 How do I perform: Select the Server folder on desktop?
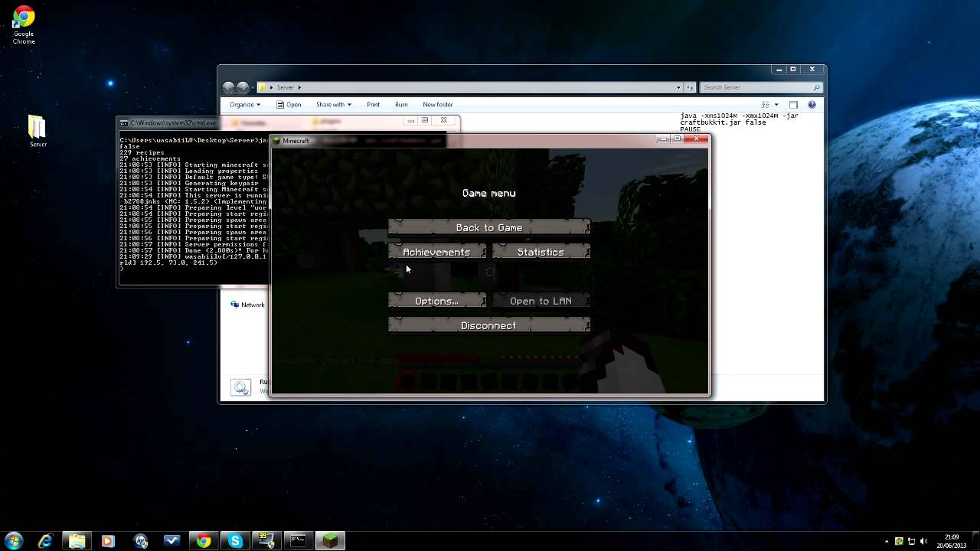click(x=38, y=130)
